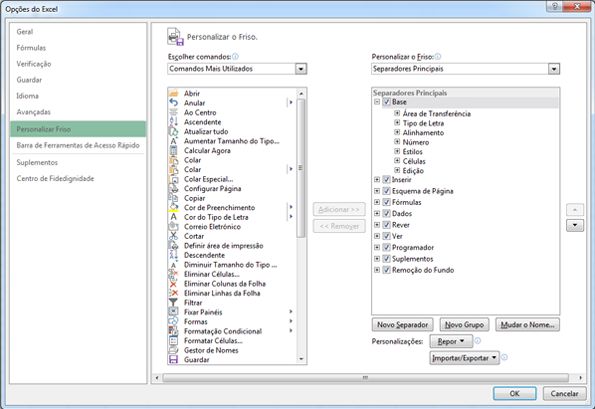Select the Configurar Página icon
Viewport: 595px width, 409px height.
click(x=173, y=189)
